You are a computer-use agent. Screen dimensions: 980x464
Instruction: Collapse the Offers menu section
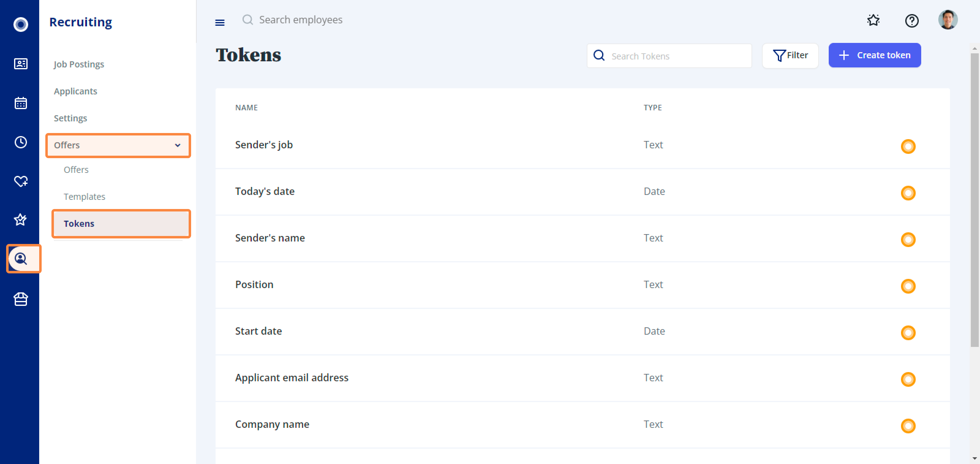point(118,145)
